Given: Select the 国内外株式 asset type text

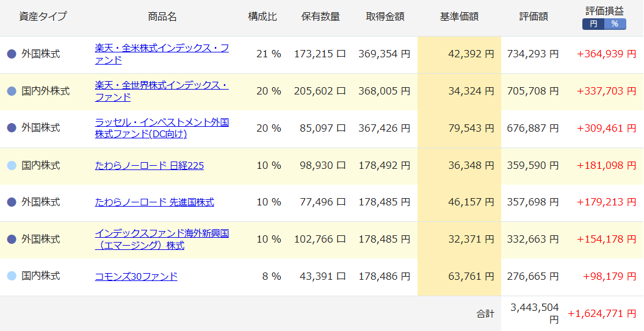Looking at the screenshot, I should 46,91.
